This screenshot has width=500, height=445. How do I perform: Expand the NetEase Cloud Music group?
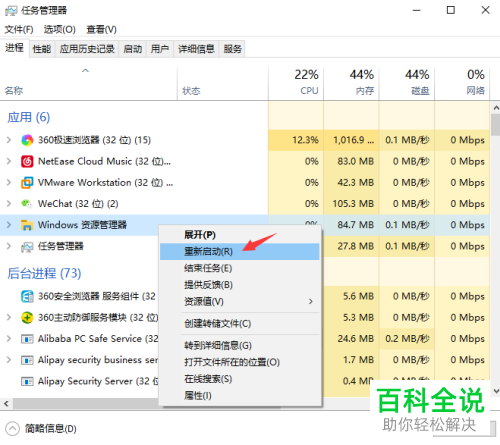9,161
